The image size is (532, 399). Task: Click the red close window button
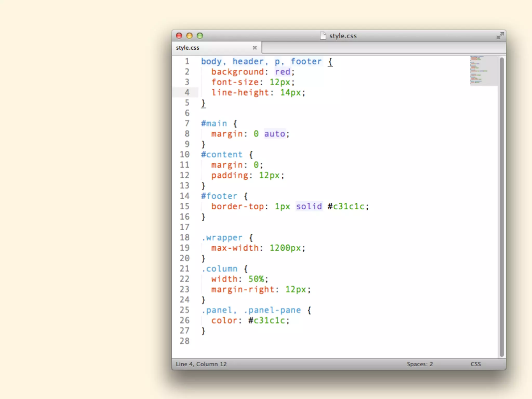(179, 36)
